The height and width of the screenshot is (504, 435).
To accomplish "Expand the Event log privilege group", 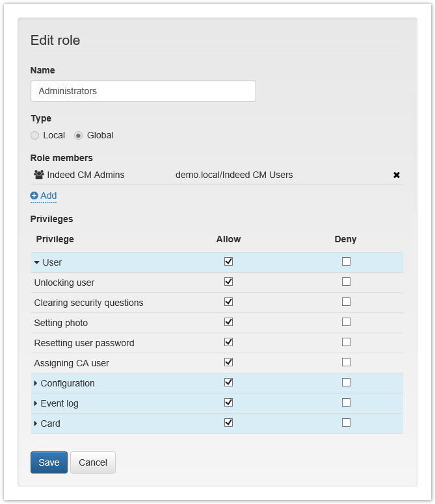I will (36, 403).
